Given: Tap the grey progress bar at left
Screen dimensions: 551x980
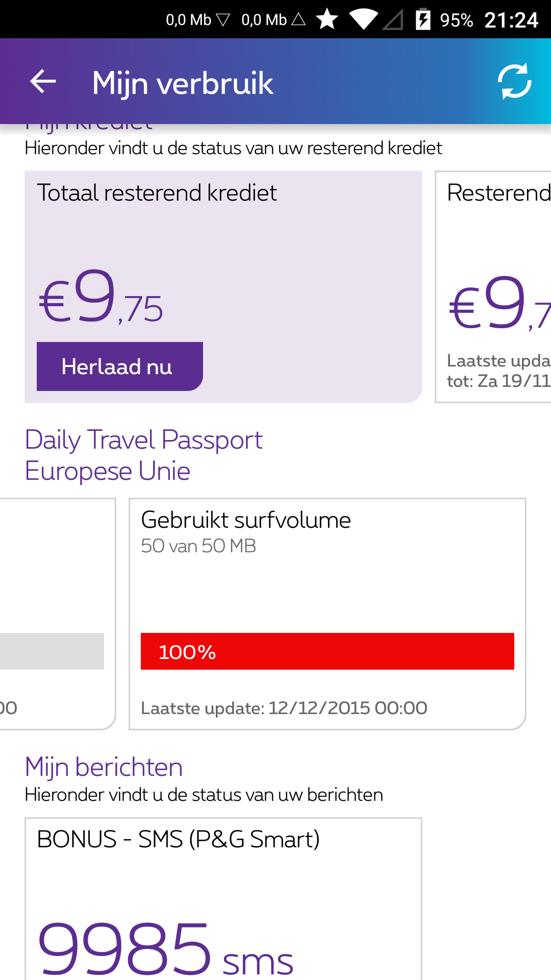Looking at the screenshot, I should click(x=51, y=651).
